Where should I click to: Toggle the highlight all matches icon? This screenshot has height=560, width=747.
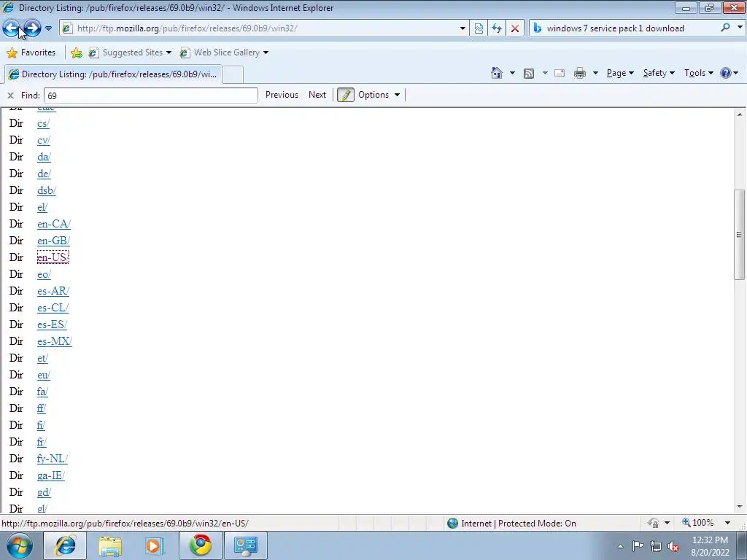(345, 95)
